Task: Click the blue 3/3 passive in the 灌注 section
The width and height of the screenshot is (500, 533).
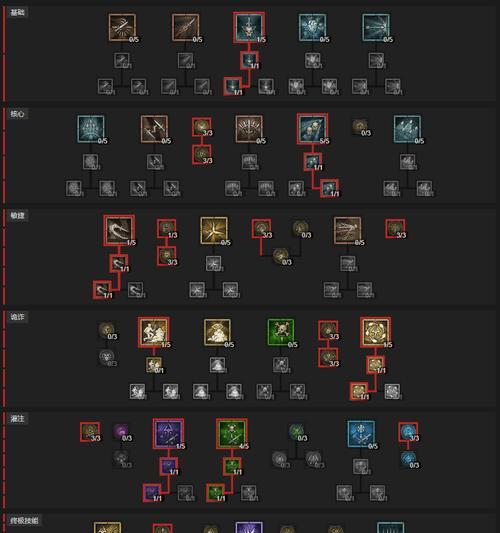Action: tap(408, 432)
